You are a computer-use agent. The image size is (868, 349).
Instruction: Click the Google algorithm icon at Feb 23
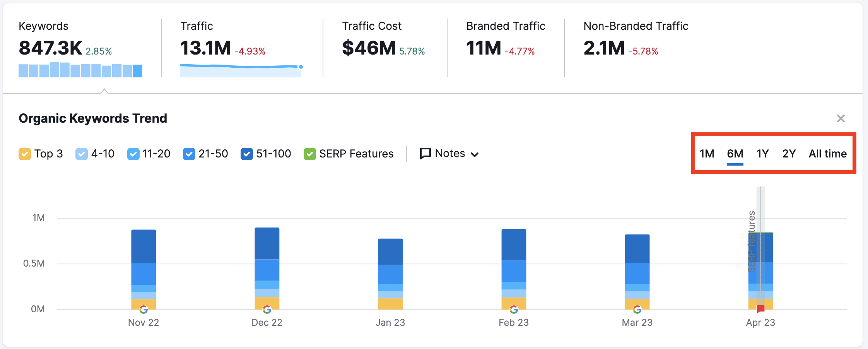pyautogui.click(x=514, y=310)
